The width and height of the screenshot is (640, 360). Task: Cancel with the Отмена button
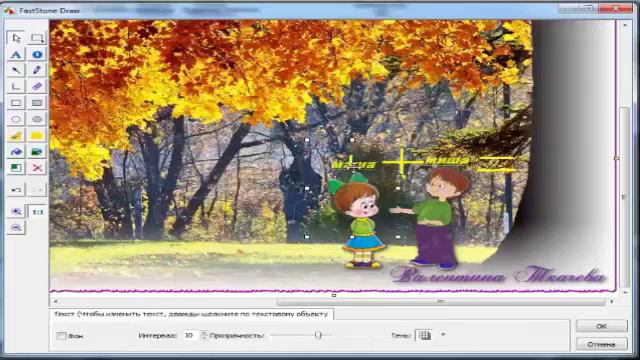(602, 344)
